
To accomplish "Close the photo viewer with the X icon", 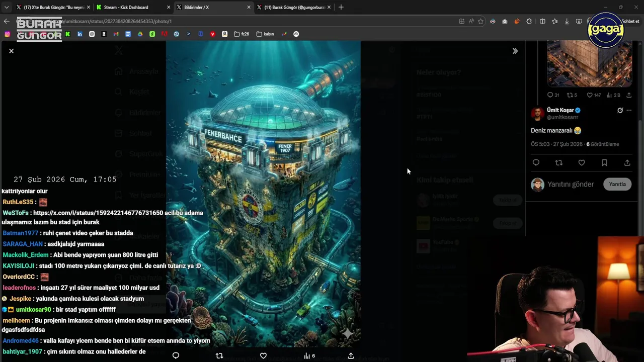I will (11, 51).
